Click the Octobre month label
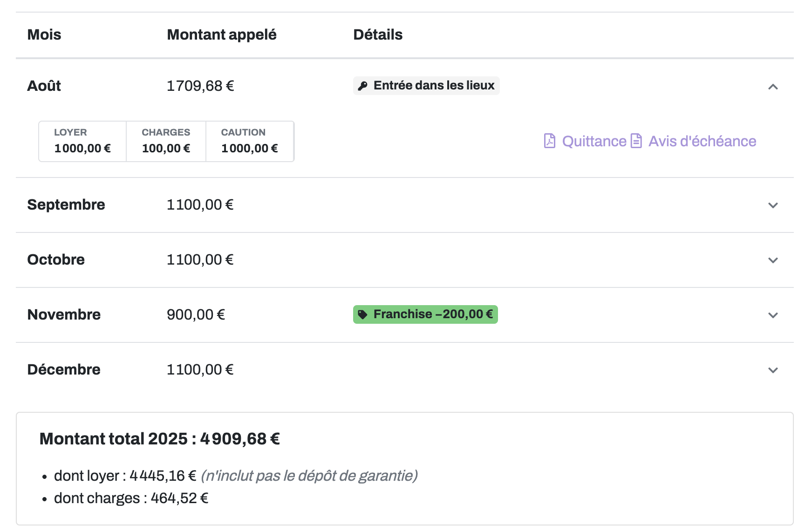 tap(56, 259)
